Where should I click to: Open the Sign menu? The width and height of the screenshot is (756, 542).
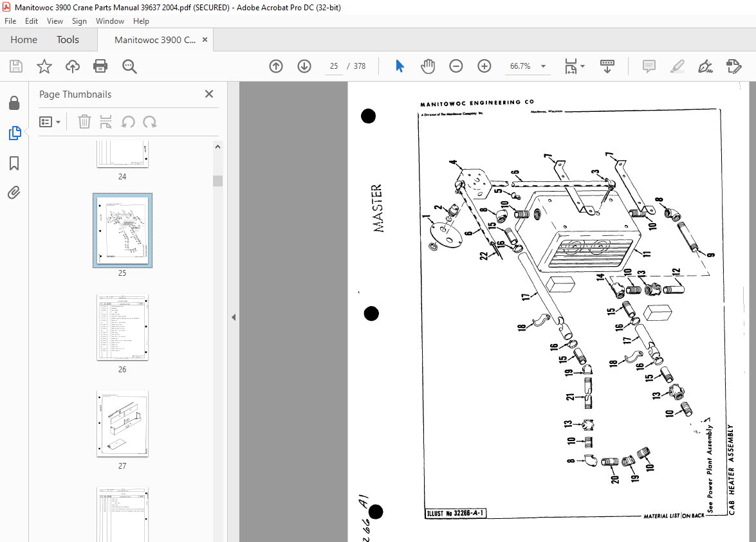click(x=79, y=21)
